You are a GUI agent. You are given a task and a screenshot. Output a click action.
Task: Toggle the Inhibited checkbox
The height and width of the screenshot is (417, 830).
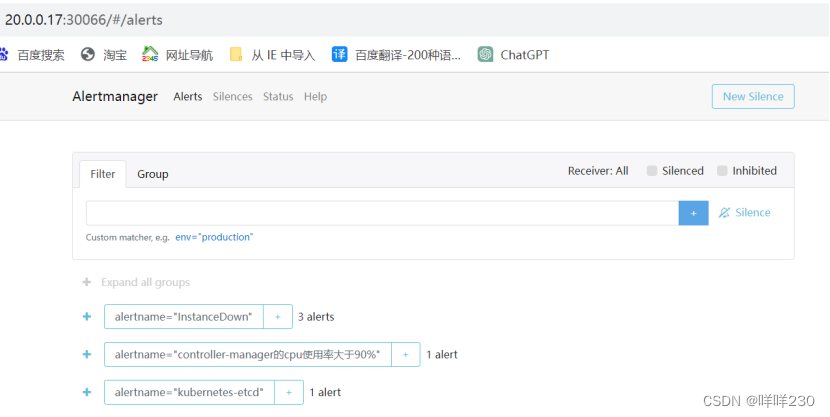click(x=722, y=170)
